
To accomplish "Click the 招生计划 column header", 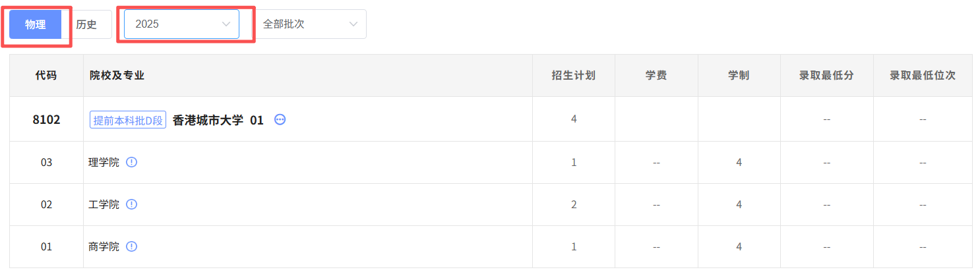I will pyautogui.click(x=574, y=75).
